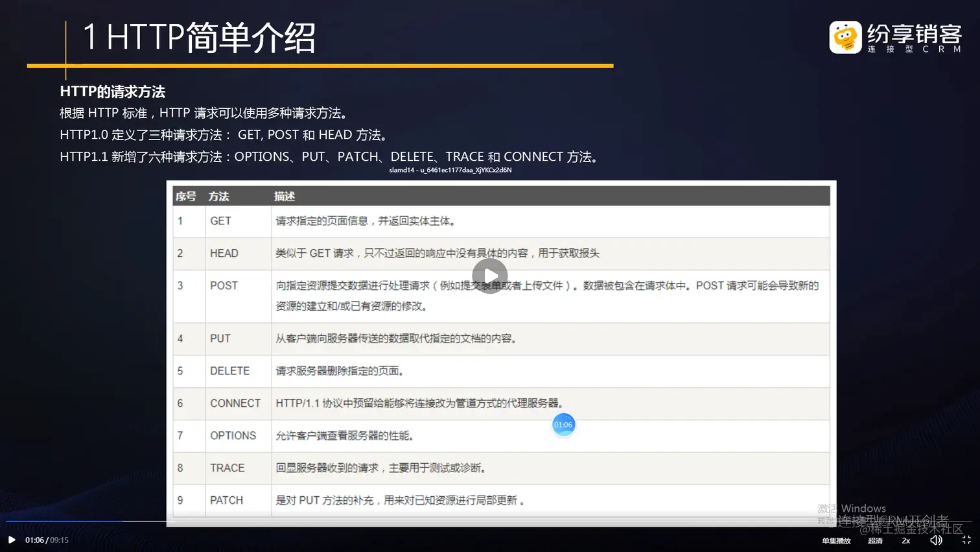
Task: Click the play button in the bottom control bar
Action: [12, 540]
